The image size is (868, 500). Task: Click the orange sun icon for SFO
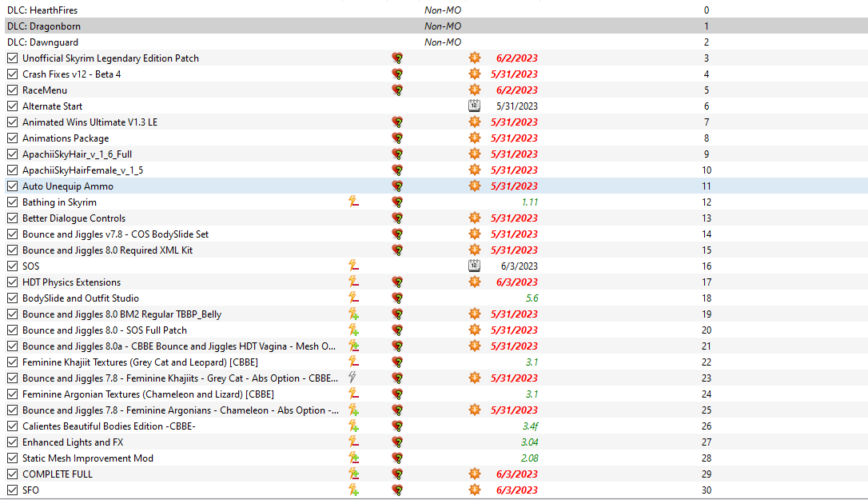(x=475, y=490)
